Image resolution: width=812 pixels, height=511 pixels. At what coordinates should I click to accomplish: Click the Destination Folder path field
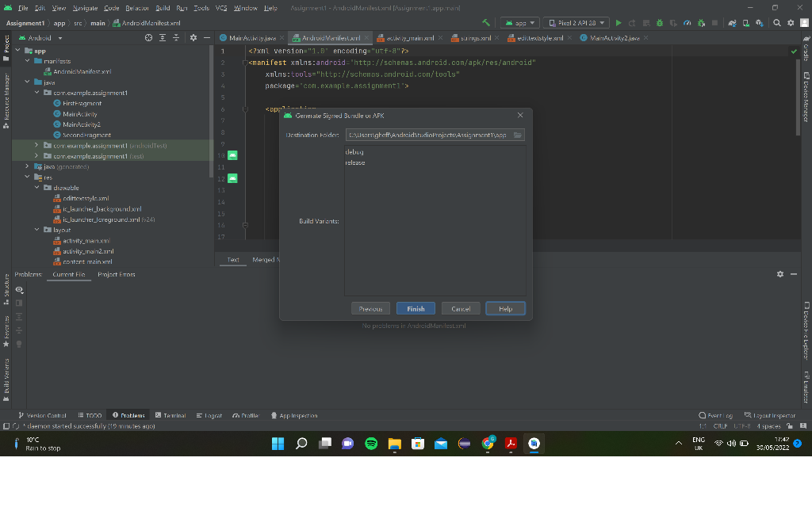coord(427,135)
